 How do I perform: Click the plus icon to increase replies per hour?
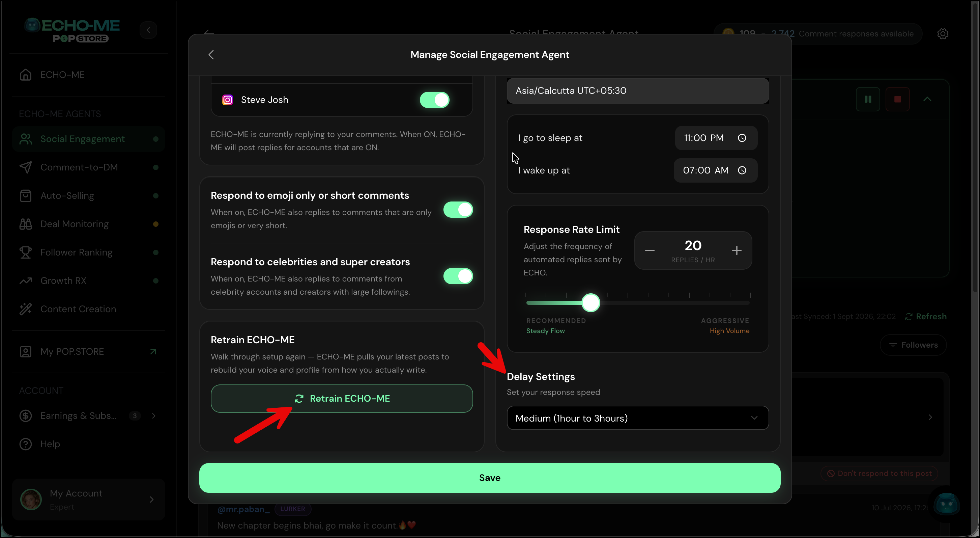[x=737, y=250]
